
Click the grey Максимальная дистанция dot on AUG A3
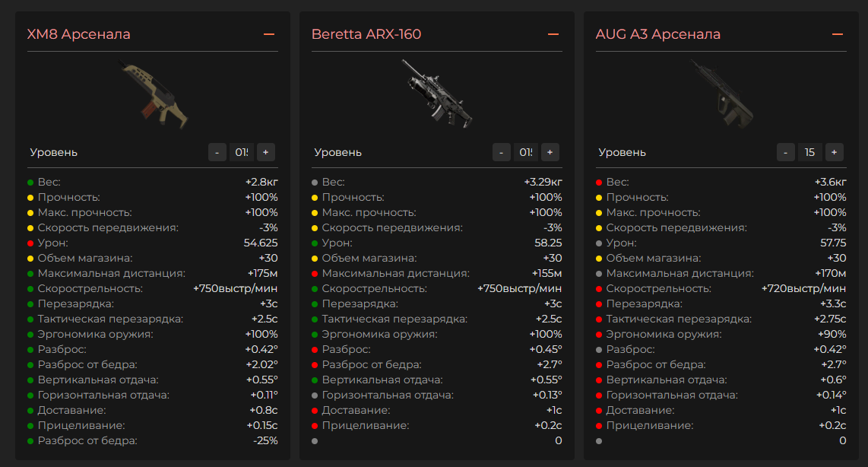pyautogui.click(x=599, y=274)
